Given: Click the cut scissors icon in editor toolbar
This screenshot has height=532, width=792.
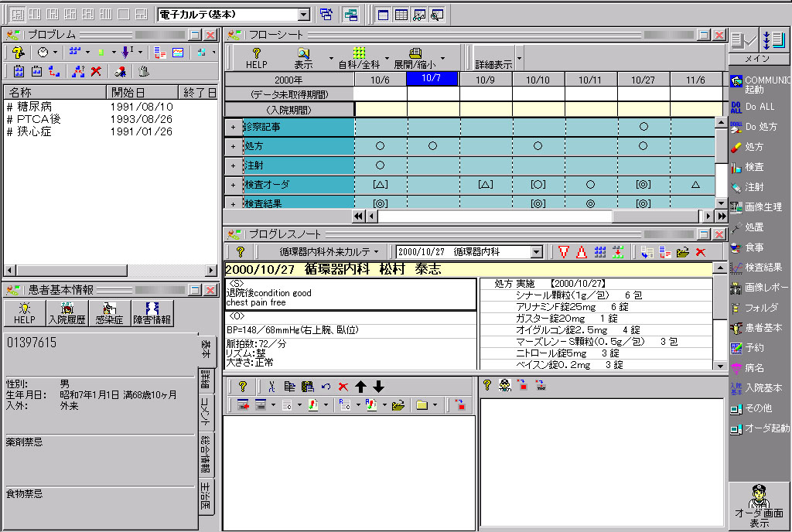Looking at the screenshot, I should click(271, 387).
